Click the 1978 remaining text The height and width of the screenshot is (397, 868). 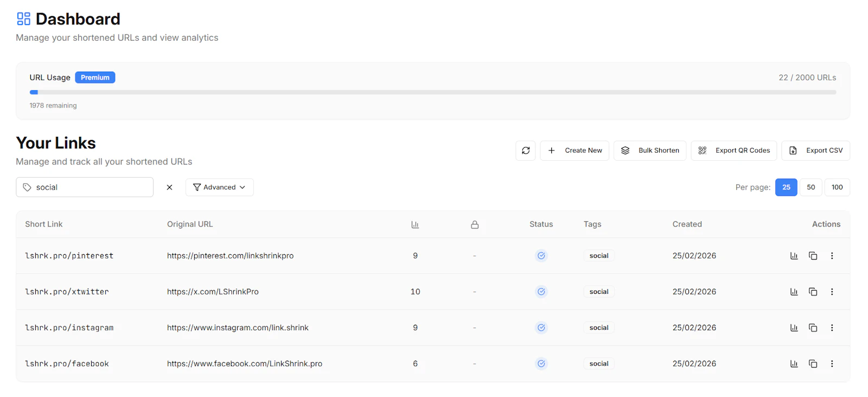pyautogui.click(x=53, y=105)
